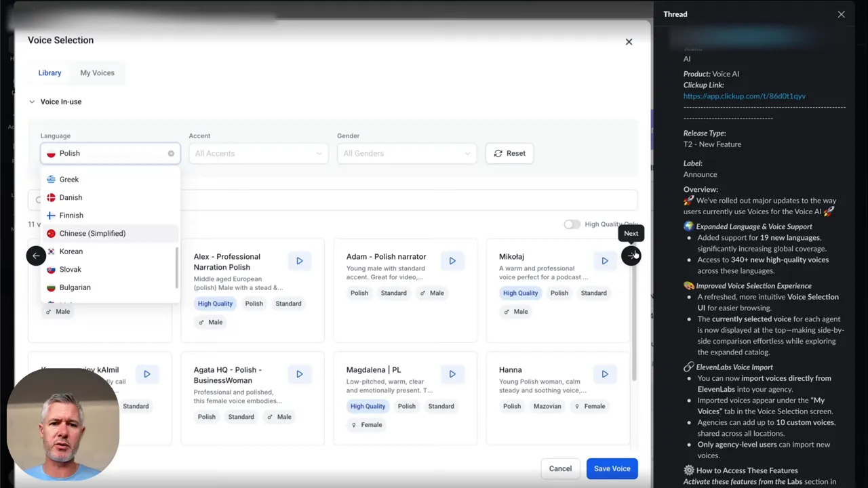868x488 pixels.
Task: Open the ClickUp link in the Thread panel
Action: click(744, 96)
